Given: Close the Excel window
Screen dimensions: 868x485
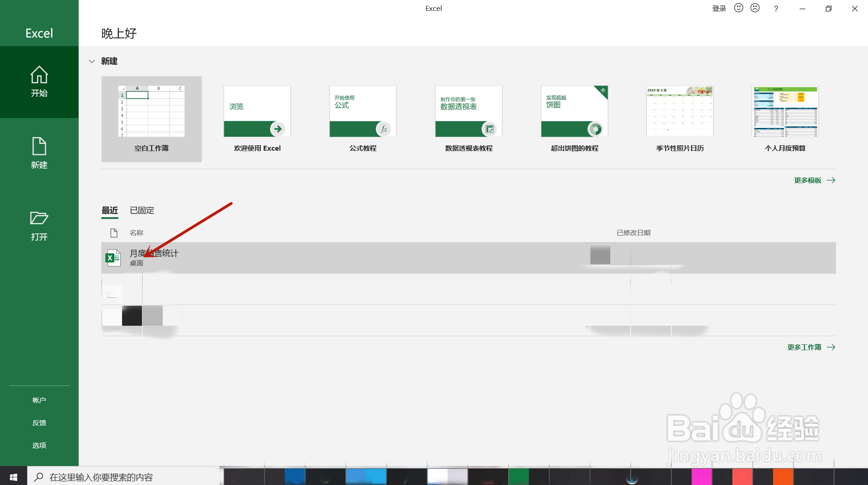Looking at the screenshot, I should point(854,8).
